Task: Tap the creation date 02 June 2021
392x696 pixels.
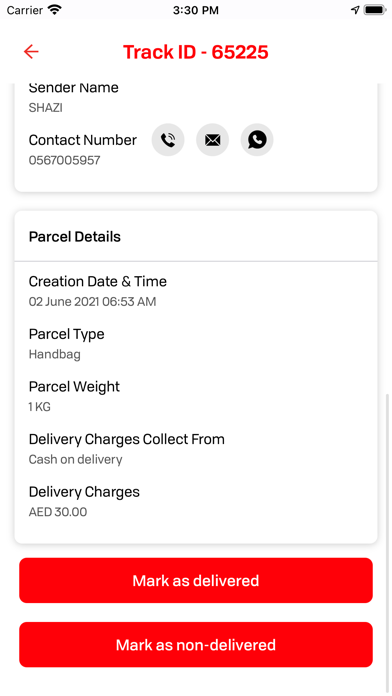Action: pos(65,302)
